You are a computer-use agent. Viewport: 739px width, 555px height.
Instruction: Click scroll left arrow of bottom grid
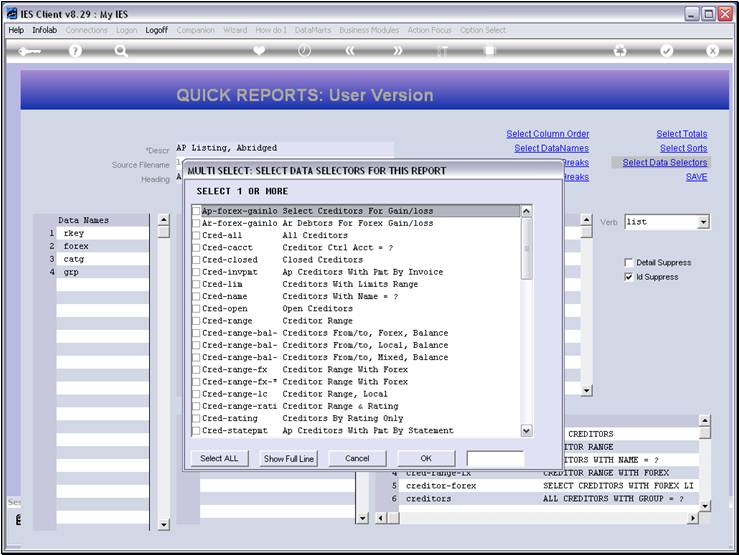coord(381,518)
